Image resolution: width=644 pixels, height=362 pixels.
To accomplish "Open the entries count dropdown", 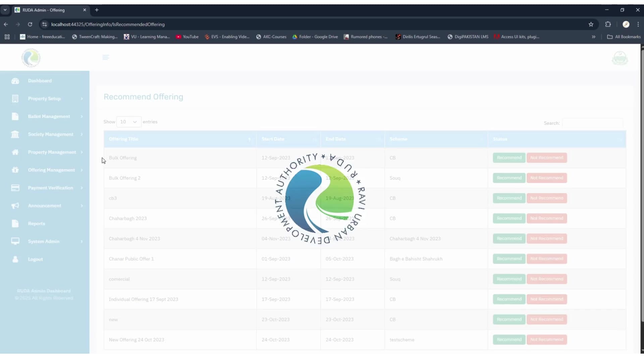I will click(x=129, y=122).
